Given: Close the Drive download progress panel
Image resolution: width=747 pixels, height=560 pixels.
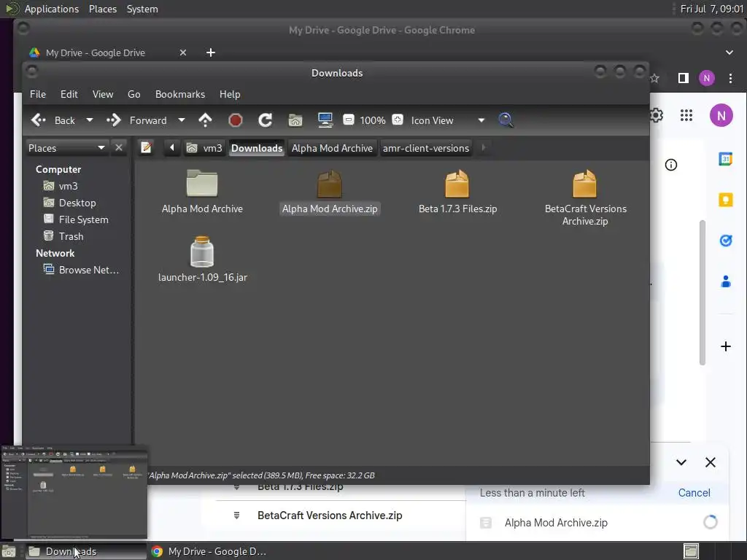Looking at the screenshot, I should pos(711,462).
